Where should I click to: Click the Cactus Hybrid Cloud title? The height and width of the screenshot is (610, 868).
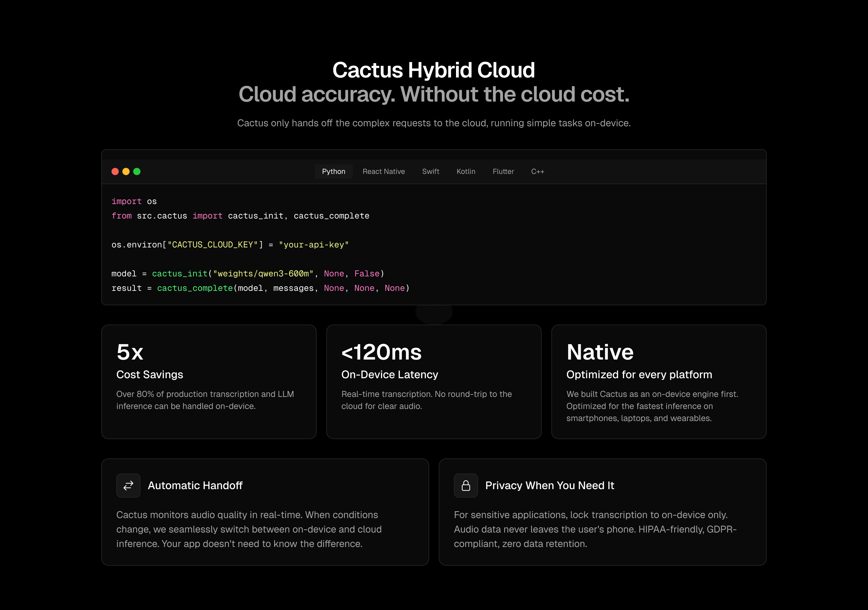coord(434,70)
